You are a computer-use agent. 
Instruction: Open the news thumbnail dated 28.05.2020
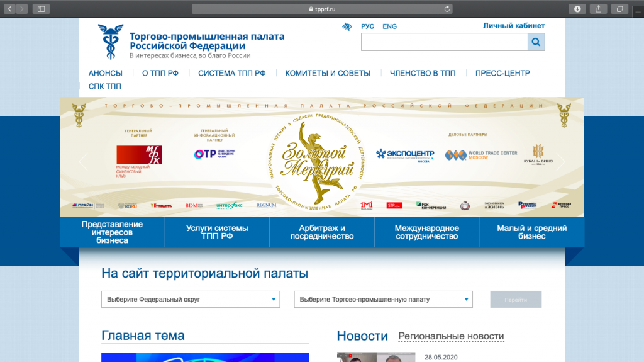(376, 357)
